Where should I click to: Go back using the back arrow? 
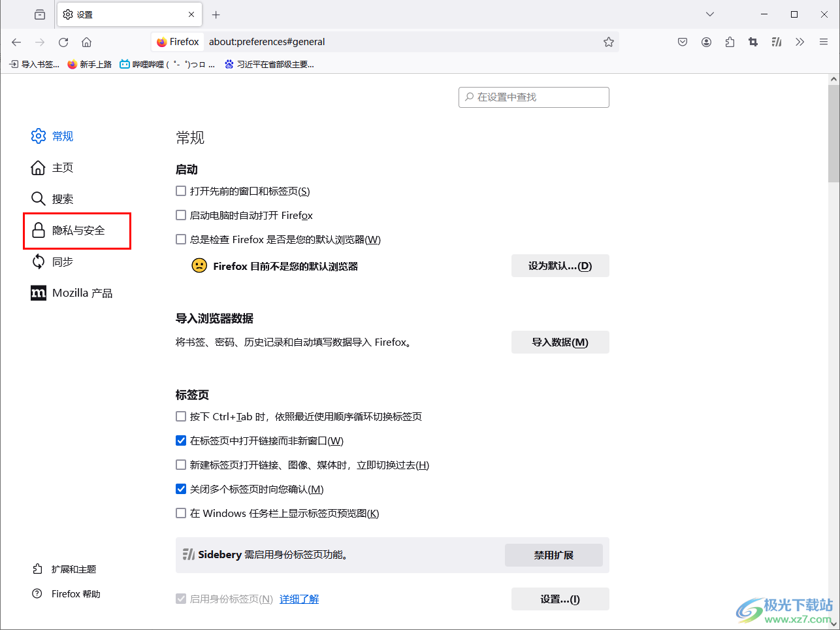coord(16,42)
